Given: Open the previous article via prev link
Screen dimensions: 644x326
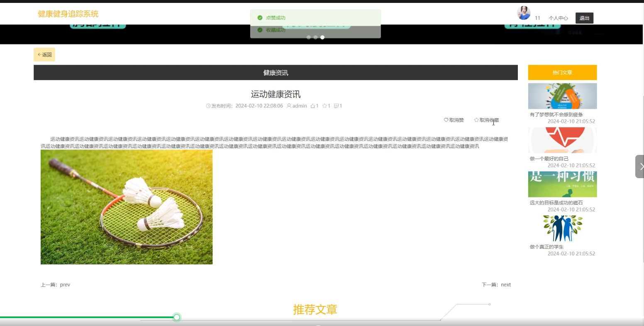Looking at the screenshot, I should [65, 284].
